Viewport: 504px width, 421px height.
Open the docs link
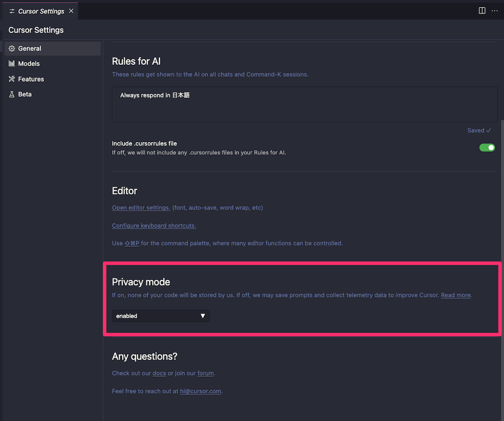[159, 373]
